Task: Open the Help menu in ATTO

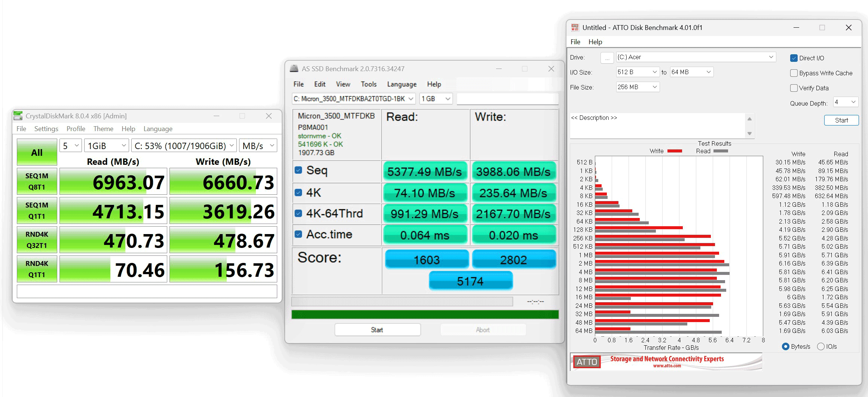Action: tap(595, 42)
